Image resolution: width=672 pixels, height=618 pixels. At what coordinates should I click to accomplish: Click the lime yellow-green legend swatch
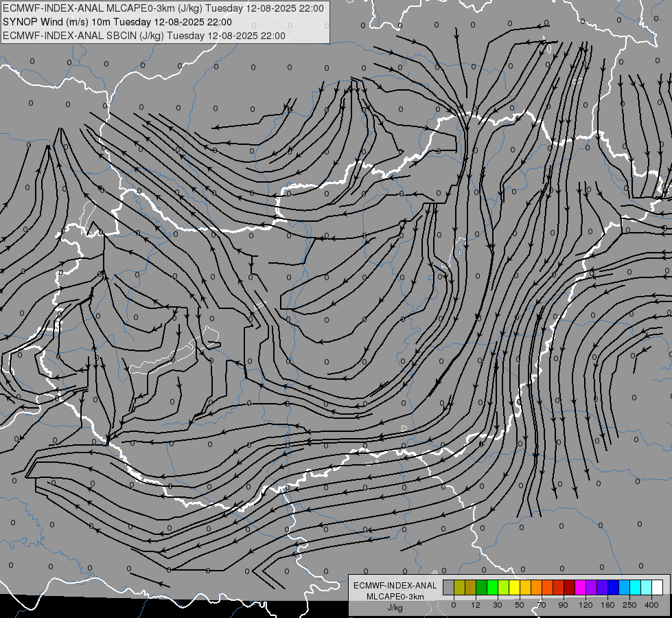pos(504,587)
